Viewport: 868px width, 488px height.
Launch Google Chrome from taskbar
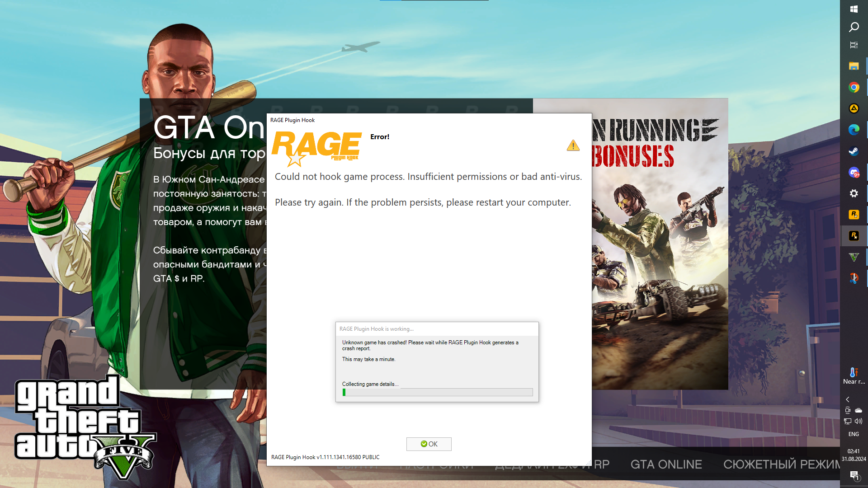(x=854, y=87)
